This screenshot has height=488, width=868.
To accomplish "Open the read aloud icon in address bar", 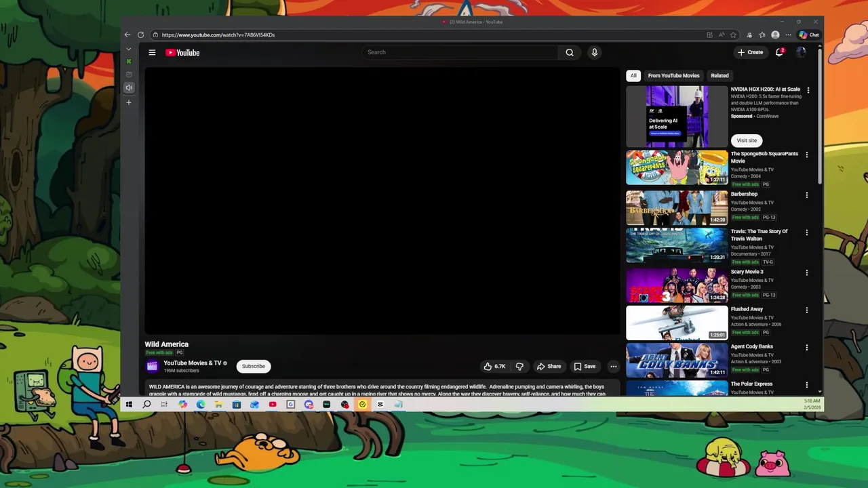I will (722, 35).
